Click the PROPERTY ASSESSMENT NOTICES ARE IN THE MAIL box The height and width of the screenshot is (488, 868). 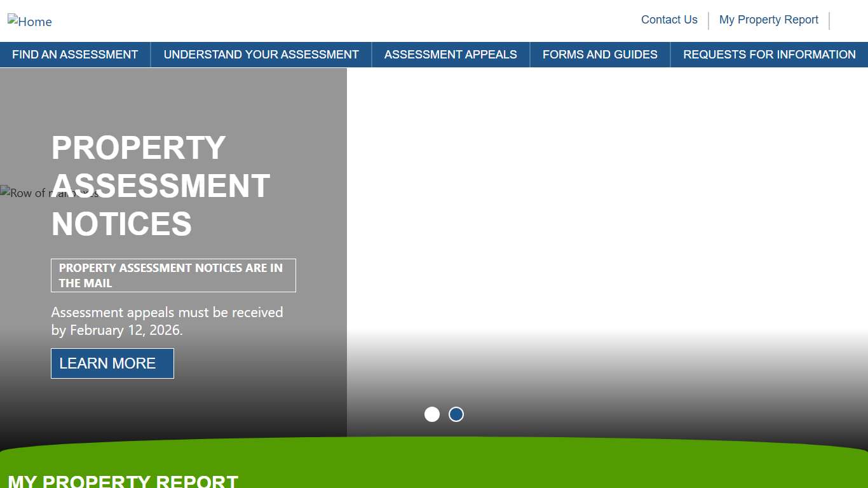(x=173, y=275)
